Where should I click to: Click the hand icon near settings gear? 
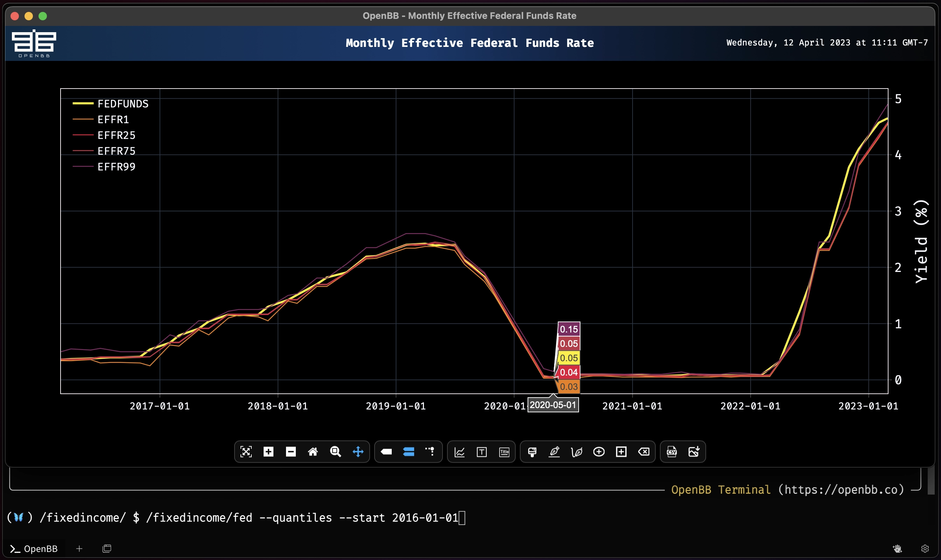(898, 549)
